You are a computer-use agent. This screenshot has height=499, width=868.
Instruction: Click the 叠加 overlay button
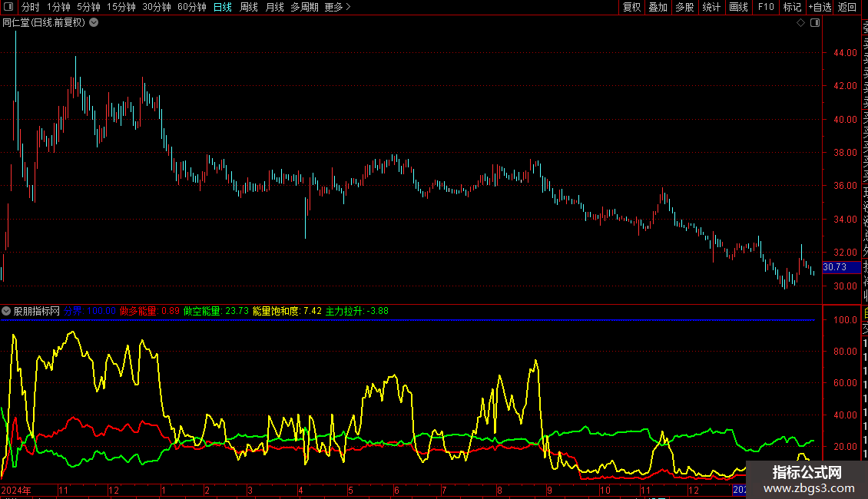pos(658,7)
